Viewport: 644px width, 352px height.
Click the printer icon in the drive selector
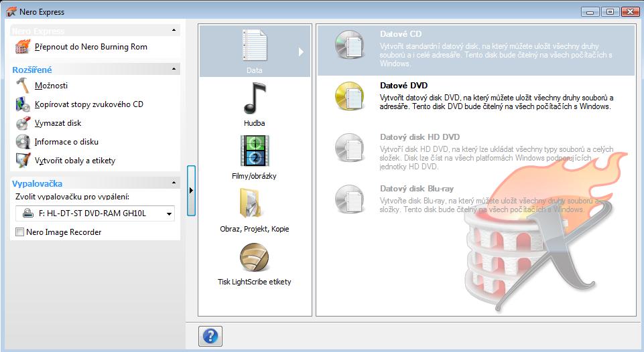tap(28, 213)
